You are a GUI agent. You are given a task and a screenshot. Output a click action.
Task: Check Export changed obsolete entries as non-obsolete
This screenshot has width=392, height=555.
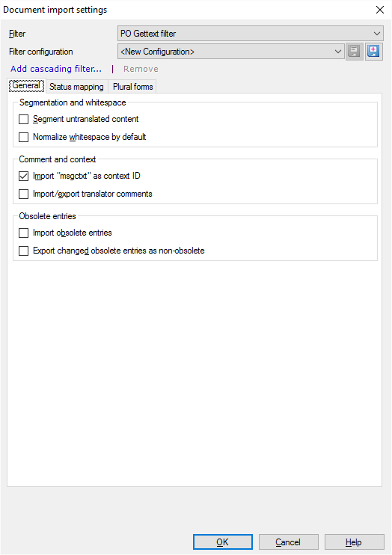pos(23,251)
